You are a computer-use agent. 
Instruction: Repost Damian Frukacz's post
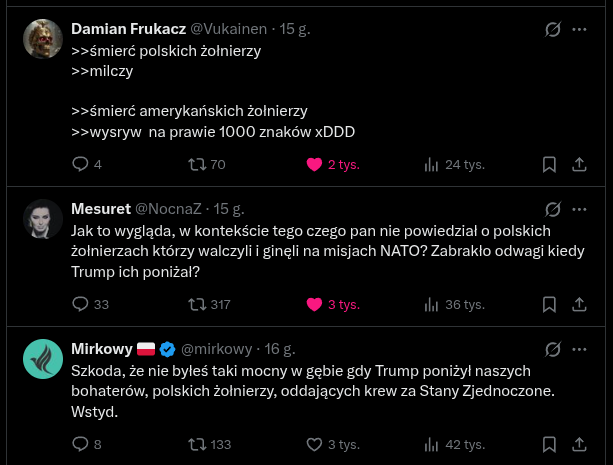197,165
